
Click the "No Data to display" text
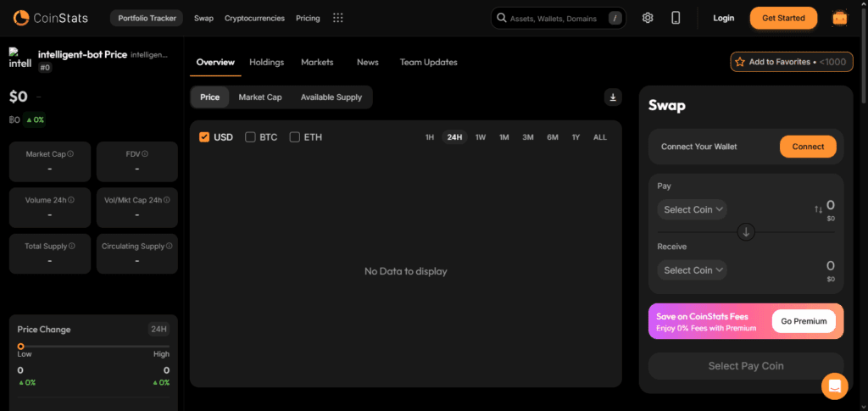coord(406,271)
